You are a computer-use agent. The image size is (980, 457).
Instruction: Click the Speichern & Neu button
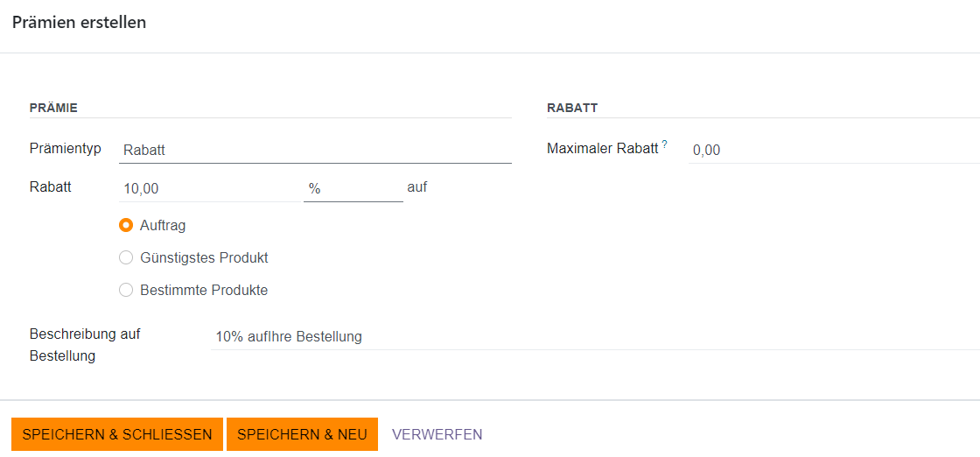point(302,434)
